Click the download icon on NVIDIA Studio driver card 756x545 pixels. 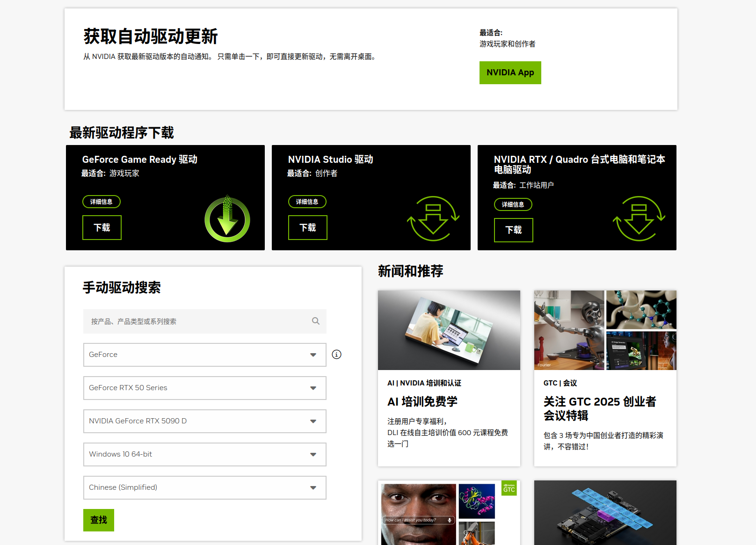click(433, 218)
